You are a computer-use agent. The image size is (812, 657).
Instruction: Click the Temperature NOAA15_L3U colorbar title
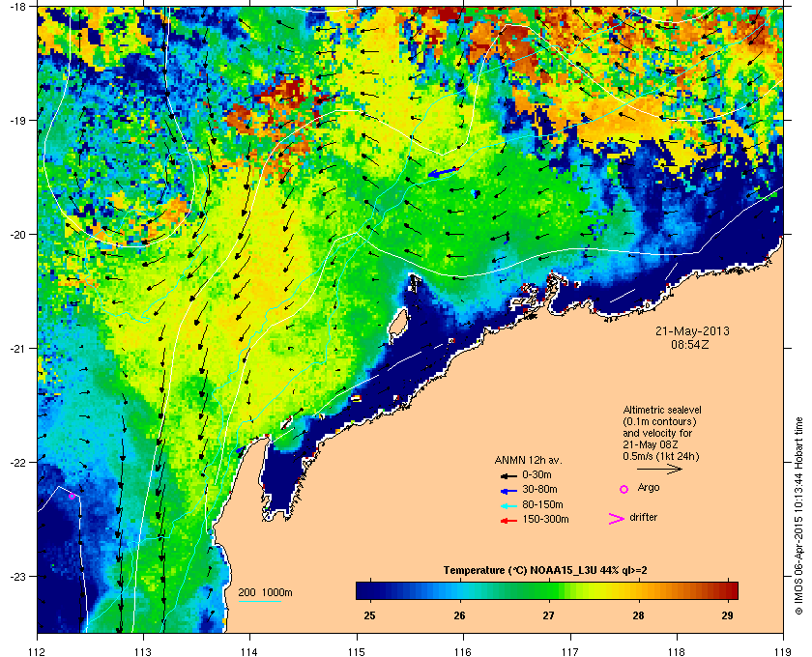pos(545,571)
